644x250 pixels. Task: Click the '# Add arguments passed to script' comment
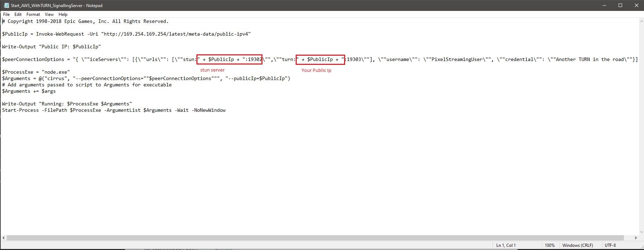(87, 85)
